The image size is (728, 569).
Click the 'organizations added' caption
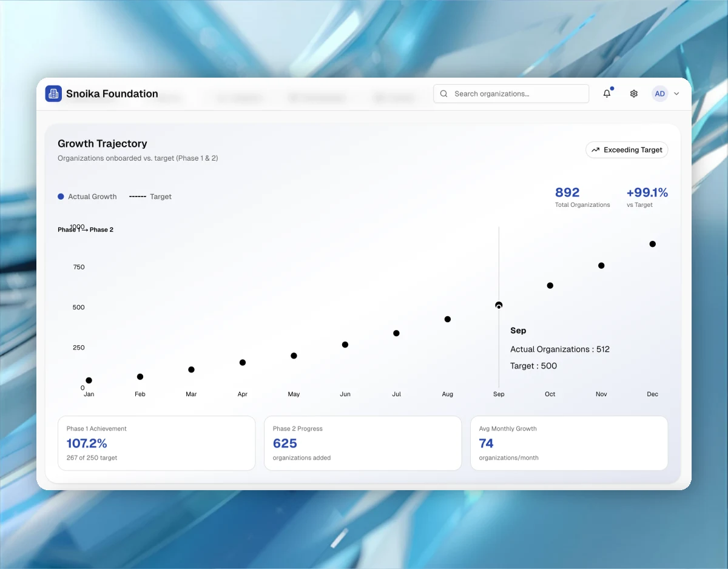click(x=302, y=458)
